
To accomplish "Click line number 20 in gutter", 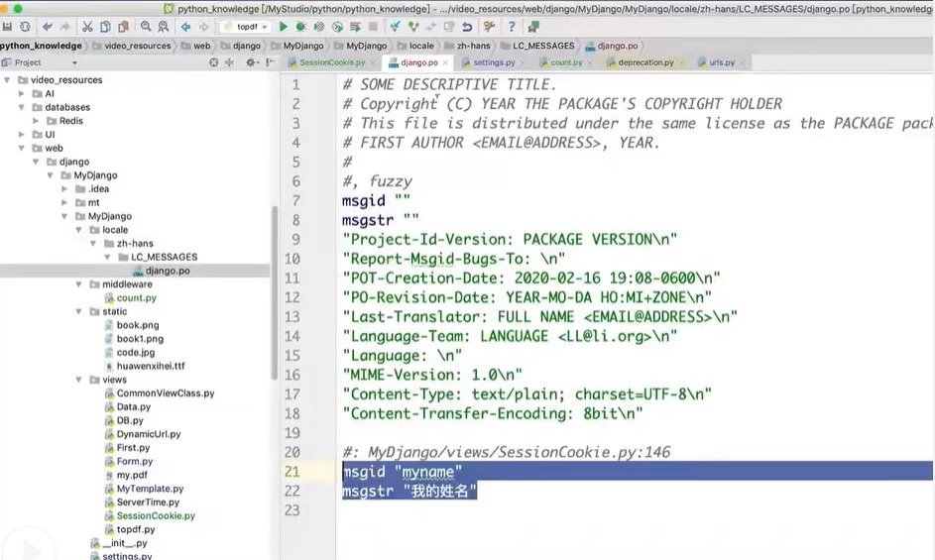I will point(292,452).
